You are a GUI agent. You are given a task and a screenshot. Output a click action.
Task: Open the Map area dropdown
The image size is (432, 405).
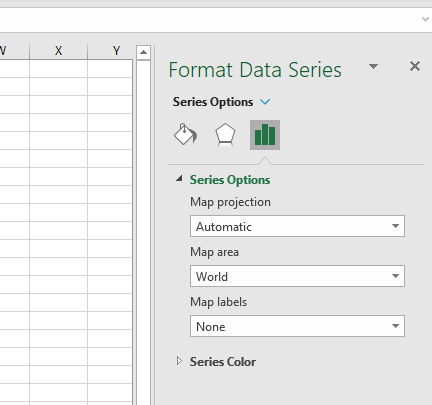pos(297,276)
